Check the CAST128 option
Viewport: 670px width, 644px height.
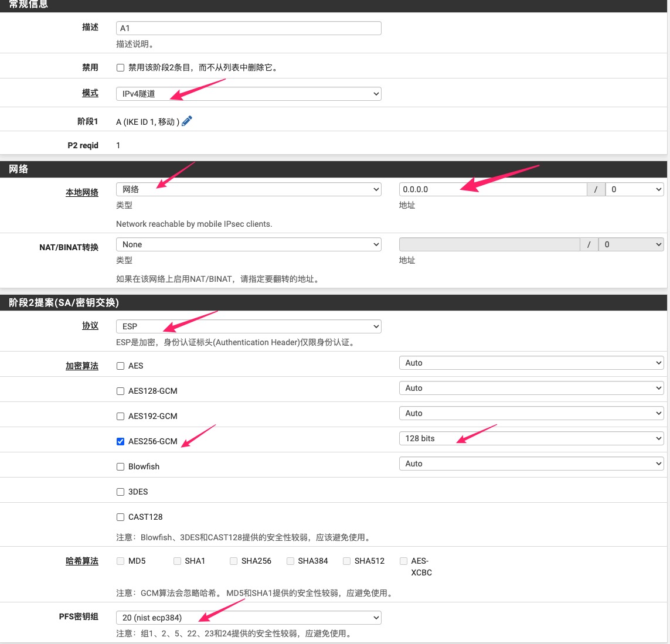click(120, 517)
